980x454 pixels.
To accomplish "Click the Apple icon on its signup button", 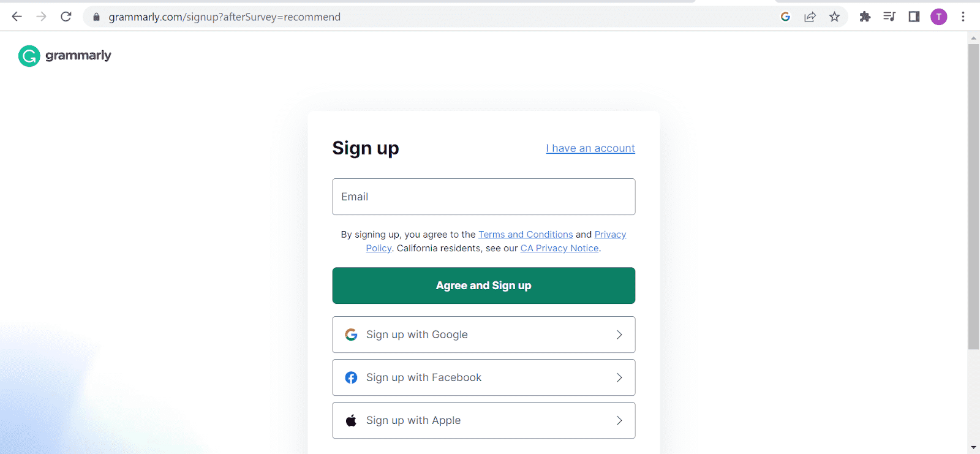I will click(x=351, y=420).
